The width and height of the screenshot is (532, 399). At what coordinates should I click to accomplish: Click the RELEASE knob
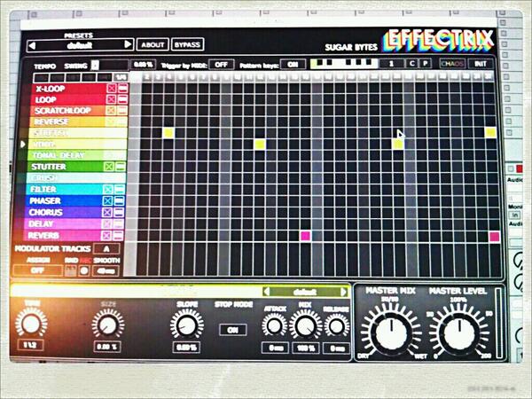tap(336, 326)
